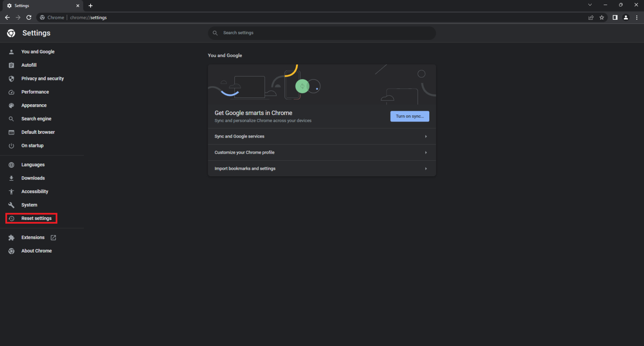Image resolution: width=644 pixels, height=346 pixels.
Task: Open the Chrome three-dot menu
Action: (x=637, y=18)
